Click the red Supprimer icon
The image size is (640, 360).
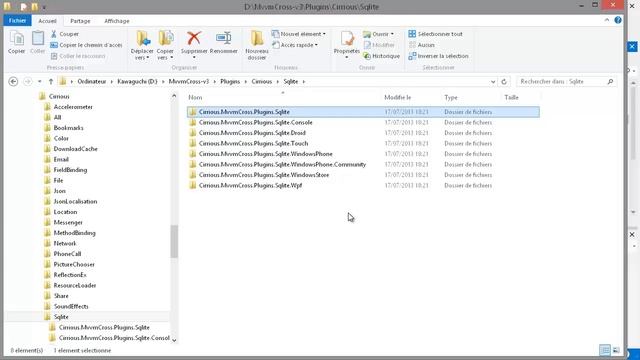tap(194, 38)
